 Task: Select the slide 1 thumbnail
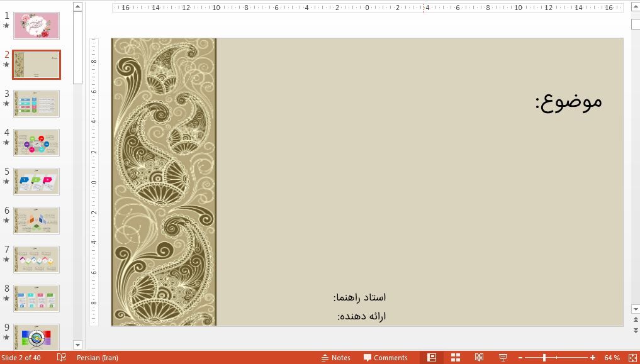pyautogui.click(x=36, y=26)
